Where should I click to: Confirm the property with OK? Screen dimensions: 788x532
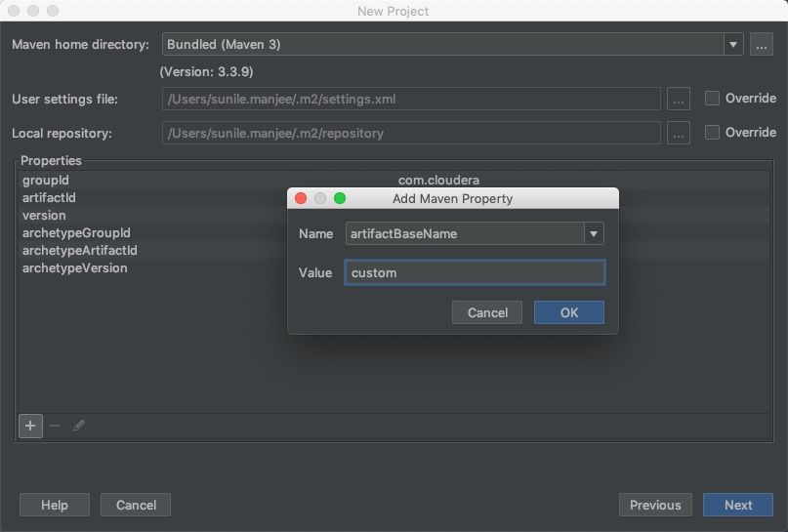(x=569, y=312)
